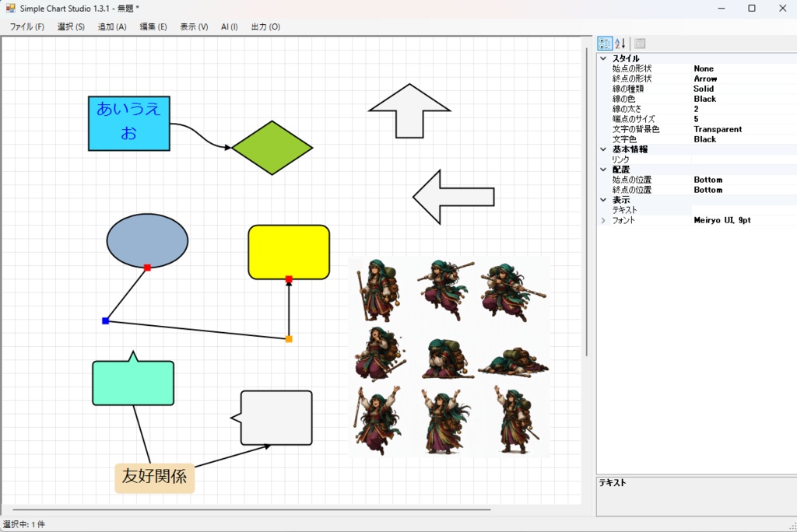The image size is (797, 532).
Task: Click the 選択中: 1 件 status text
Action: (24, 524)
